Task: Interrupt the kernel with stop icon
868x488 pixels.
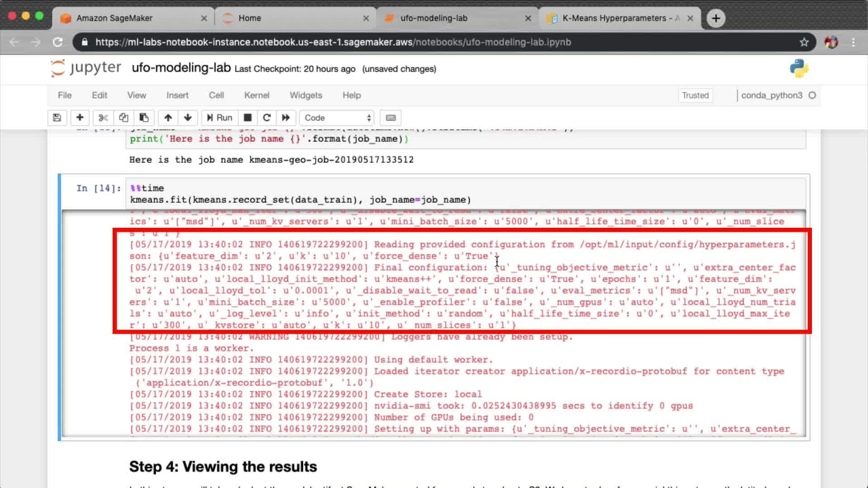Action: pyautogui.click(x=247, y=118)
